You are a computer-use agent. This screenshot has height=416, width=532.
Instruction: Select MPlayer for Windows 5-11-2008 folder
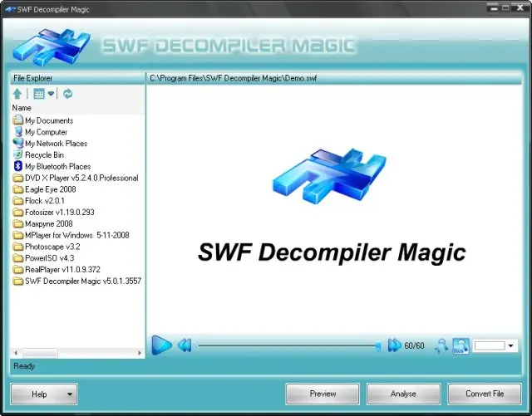(71, 235)
